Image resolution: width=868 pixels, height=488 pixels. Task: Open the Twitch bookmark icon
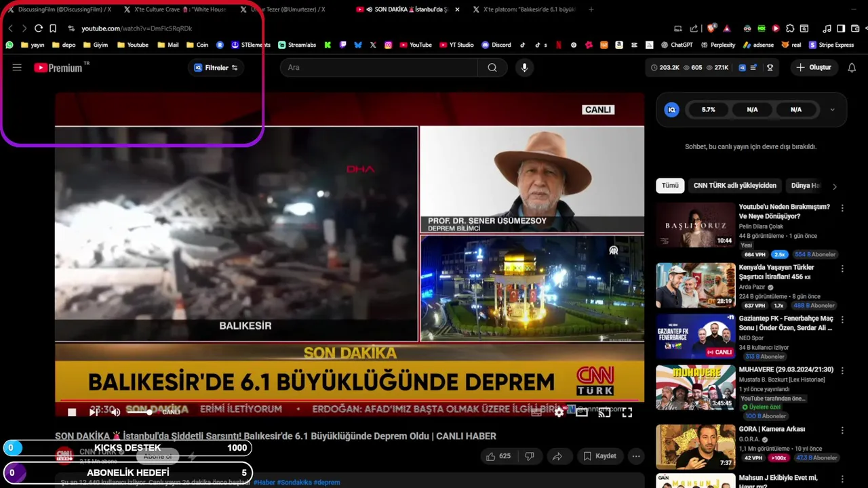click(x=343, y=45)
